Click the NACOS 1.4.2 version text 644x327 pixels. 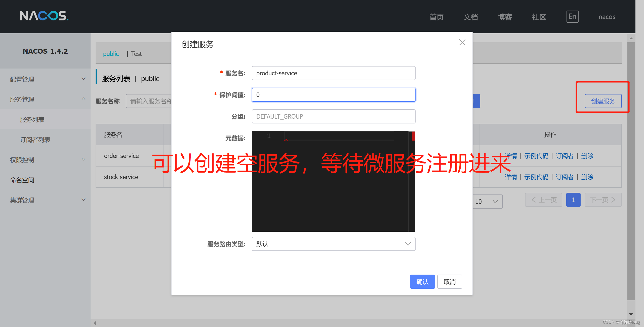click(45, 51)
